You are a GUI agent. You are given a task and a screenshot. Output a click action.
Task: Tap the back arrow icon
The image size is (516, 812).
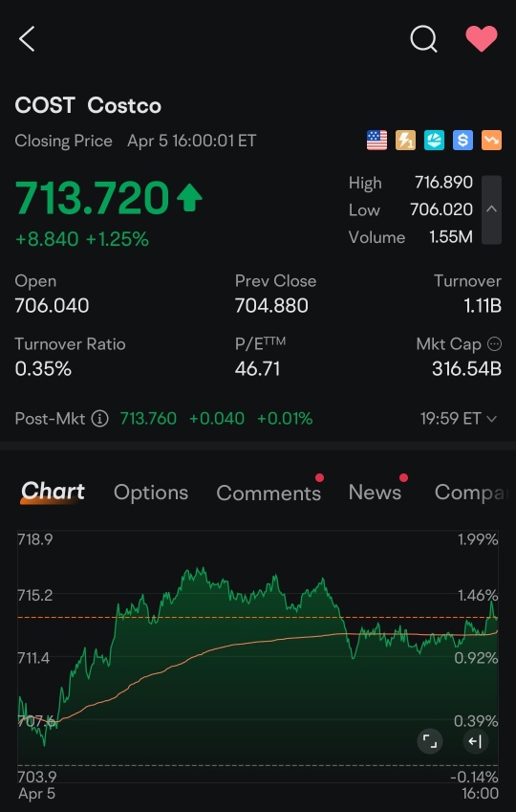point(27,39)
